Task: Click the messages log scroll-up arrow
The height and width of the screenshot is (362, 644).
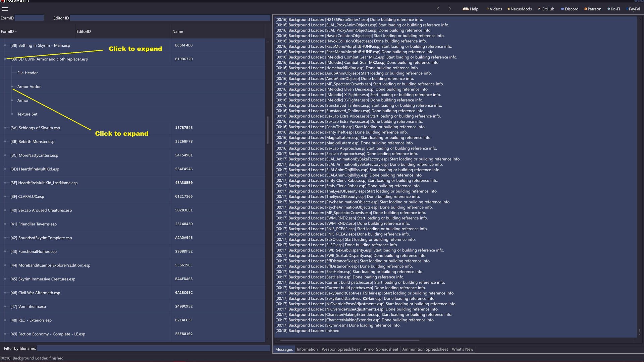Action: coord(639,19)
